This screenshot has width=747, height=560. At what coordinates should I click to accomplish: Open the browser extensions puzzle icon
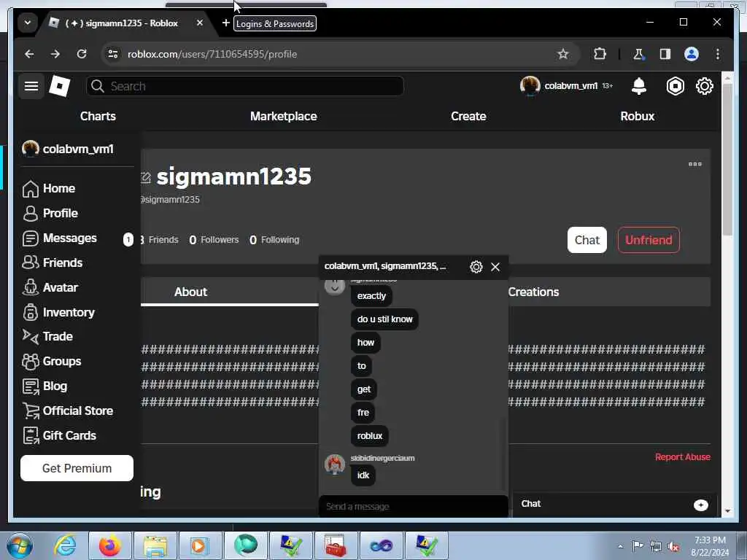coord(600,54)
